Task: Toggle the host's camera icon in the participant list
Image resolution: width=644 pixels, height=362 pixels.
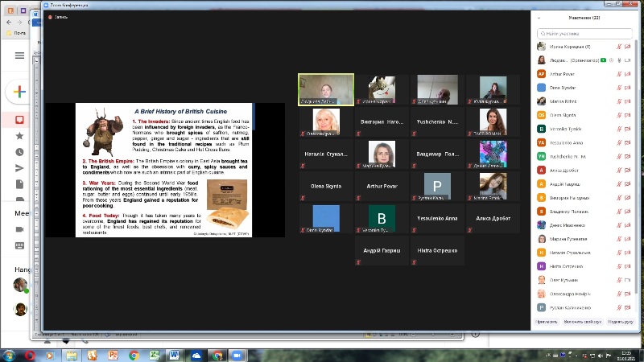Action: pyautogui.click(x=628, y=60)
